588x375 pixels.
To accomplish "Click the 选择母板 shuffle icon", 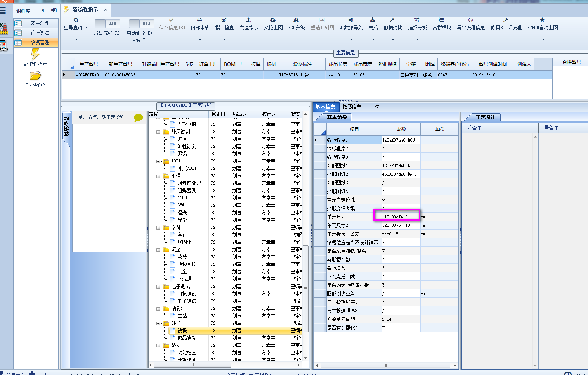I will point(416,20).
